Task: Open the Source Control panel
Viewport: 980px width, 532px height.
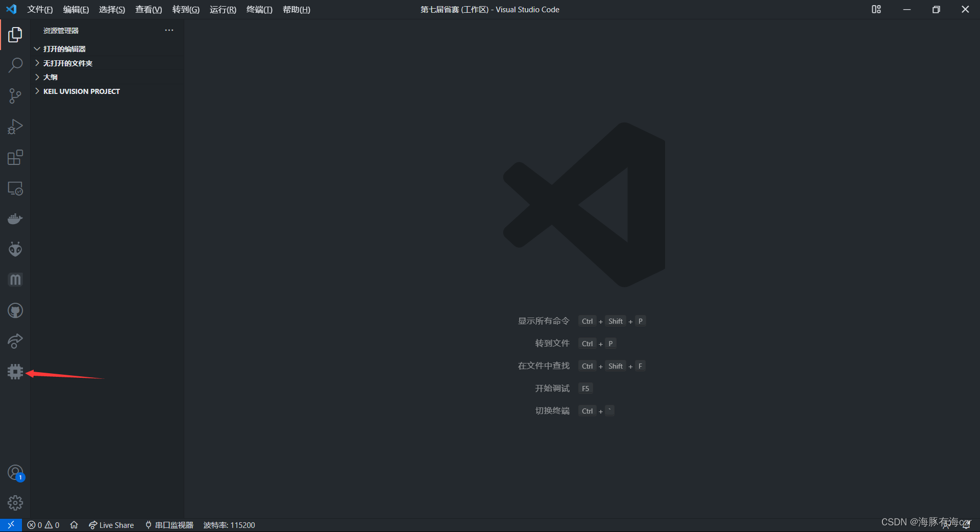Action: (15, 96)
